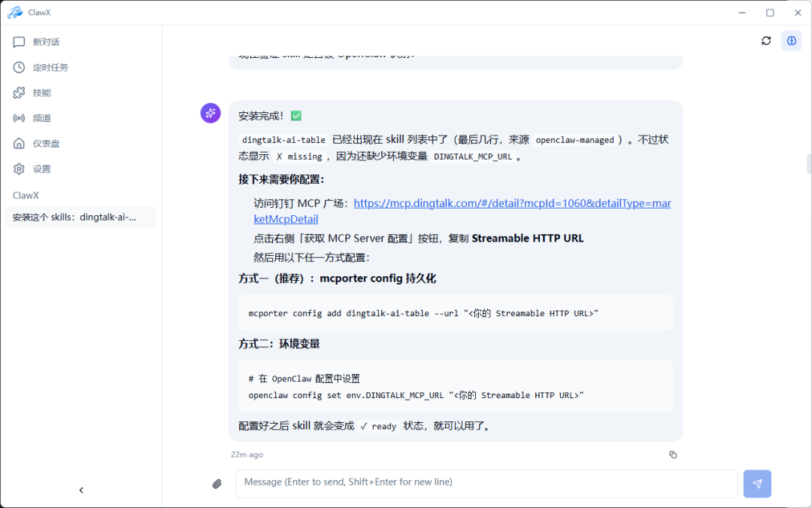
Task: Close the ClawX window
Action: [798, 13]
